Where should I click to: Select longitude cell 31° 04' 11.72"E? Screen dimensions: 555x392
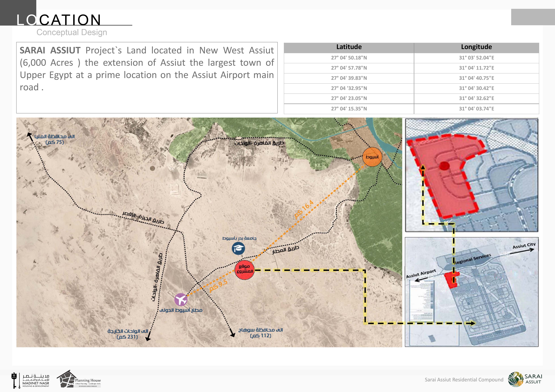click(476, 68)
